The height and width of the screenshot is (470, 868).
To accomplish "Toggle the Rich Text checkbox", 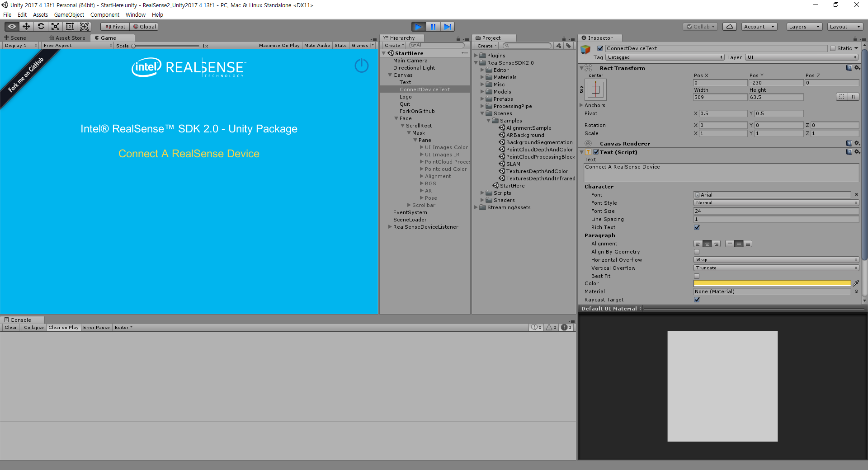I will coord(696,227).
